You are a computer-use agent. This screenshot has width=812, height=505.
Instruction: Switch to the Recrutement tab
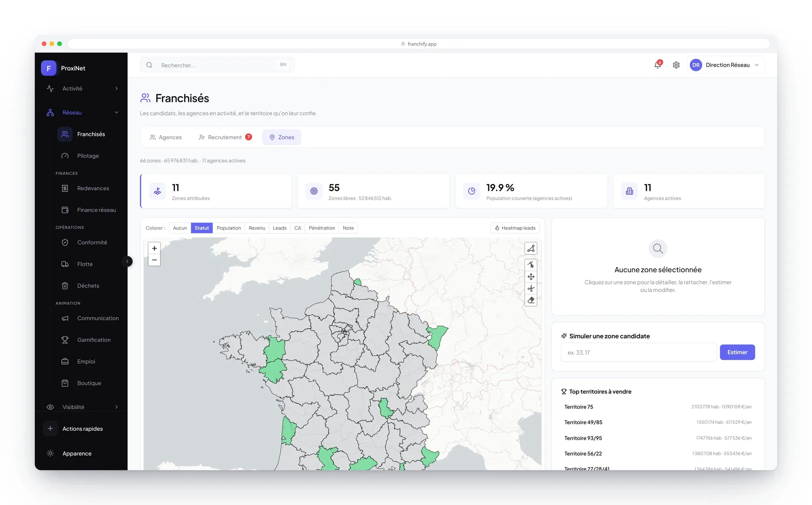tap(225, 137)
